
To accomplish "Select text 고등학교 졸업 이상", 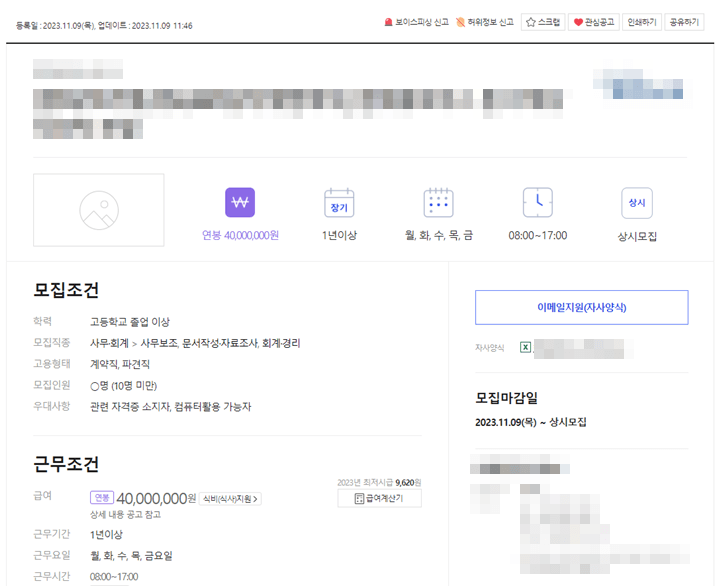I will pos(129,321).
